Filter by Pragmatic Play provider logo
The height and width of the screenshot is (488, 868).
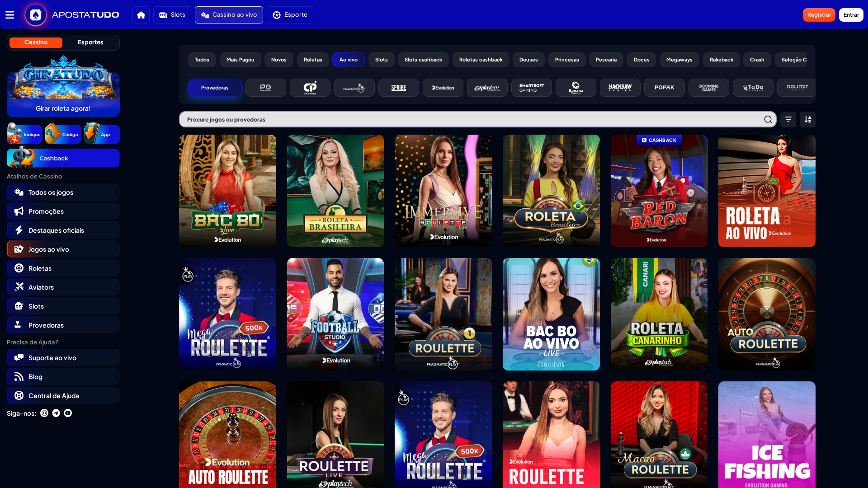(x=354, y=88)
